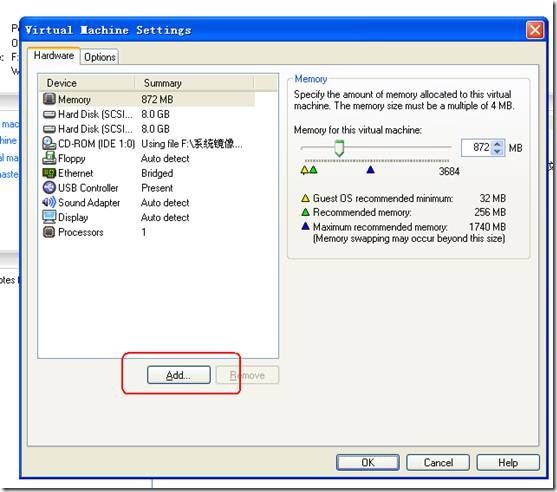Open the Hardware tab
Screen dimensions: 557x492
point(54,56)
